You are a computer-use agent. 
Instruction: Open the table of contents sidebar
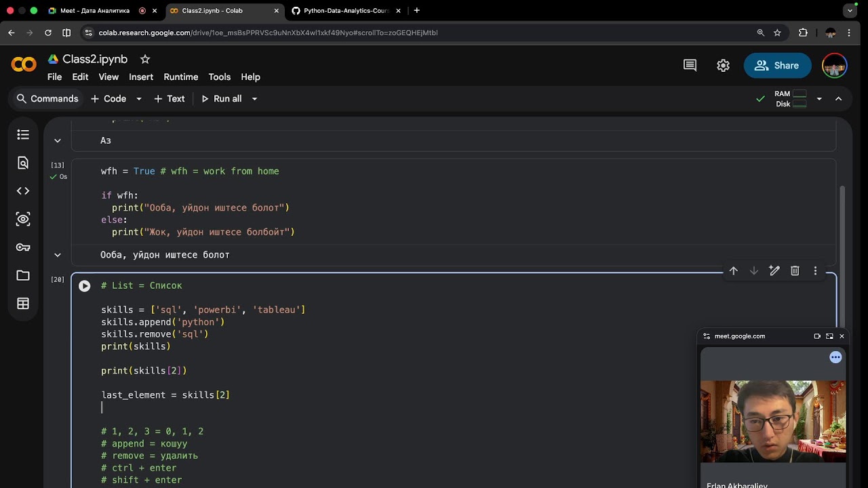click(x=23, y=135)
